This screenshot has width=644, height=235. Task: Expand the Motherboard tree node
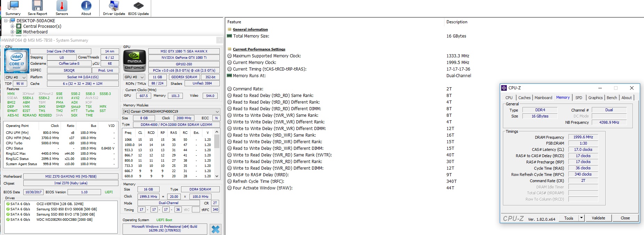pyautogui.click(x=13, y=32)
